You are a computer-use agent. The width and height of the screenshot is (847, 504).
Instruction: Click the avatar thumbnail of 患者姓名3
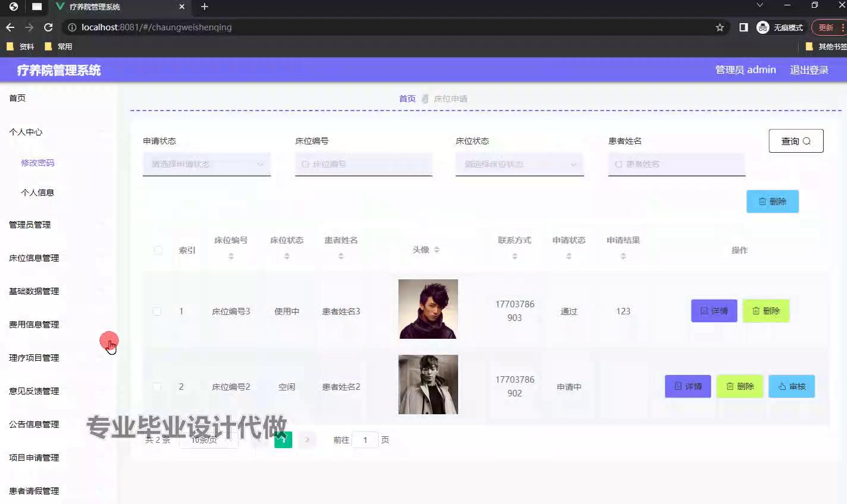pos(428,309)
